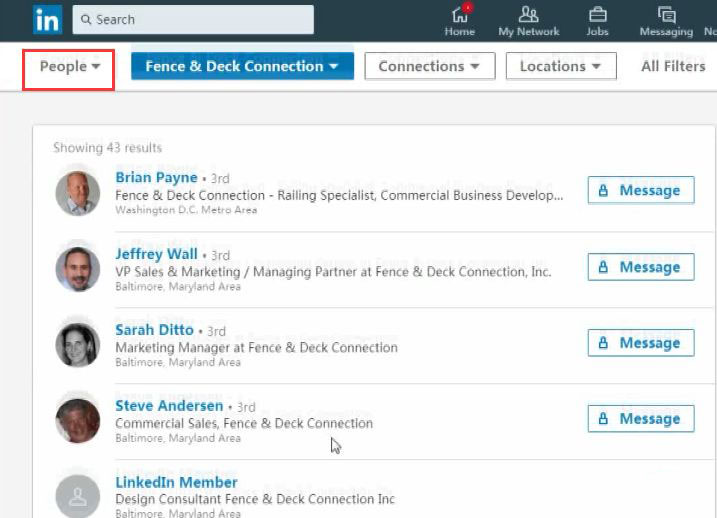Click 'Washington D.C. Metro Area' location text
The height and width of the screenshot is (518, 717).
186,210
